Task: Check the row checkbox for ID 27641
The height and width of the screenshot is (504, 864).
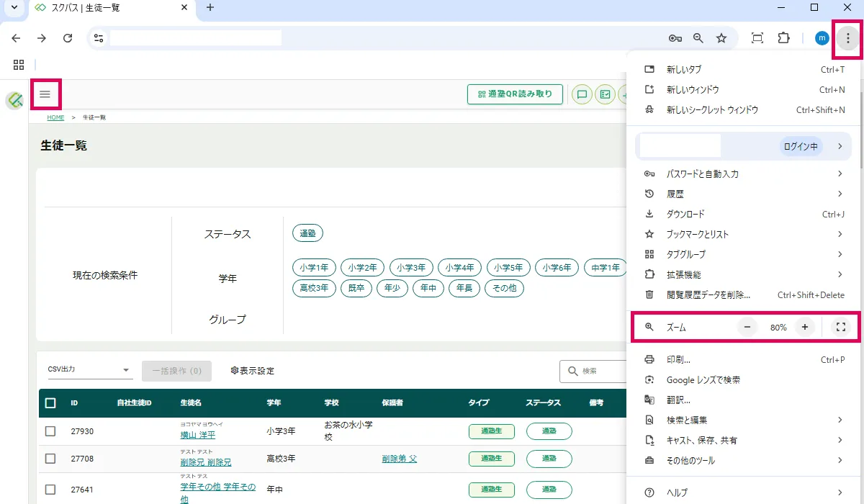Action: pyautogui.click(x=50, y=490)
